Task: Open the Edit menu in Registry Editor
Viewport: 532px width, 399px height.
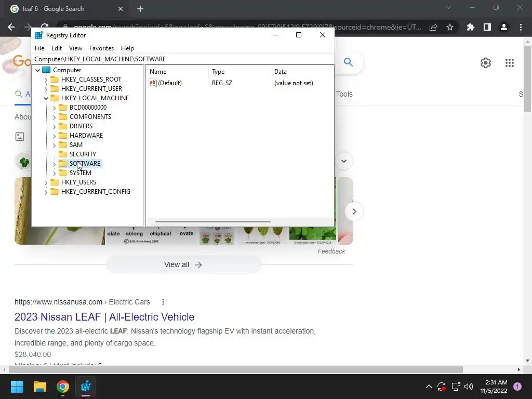Action: pyautogui.click(x=56, y=48)
